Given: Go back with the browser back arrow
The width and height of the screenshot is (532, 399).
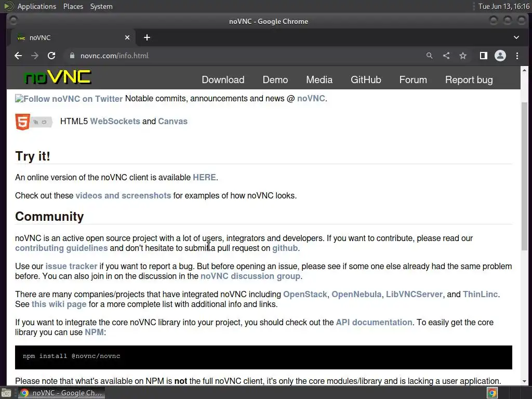Looking at the screenshot, I should [x=18, y=56].
